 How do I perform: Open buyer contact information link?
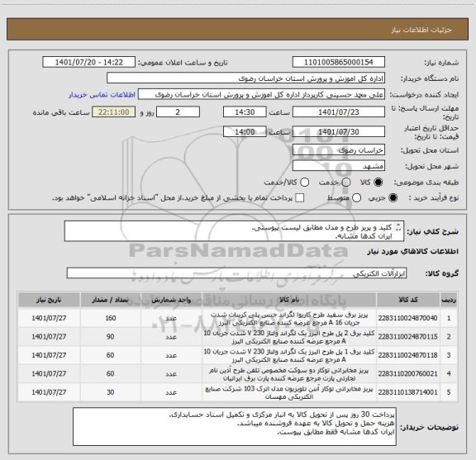pyautogui.click(x=102, y=95)
